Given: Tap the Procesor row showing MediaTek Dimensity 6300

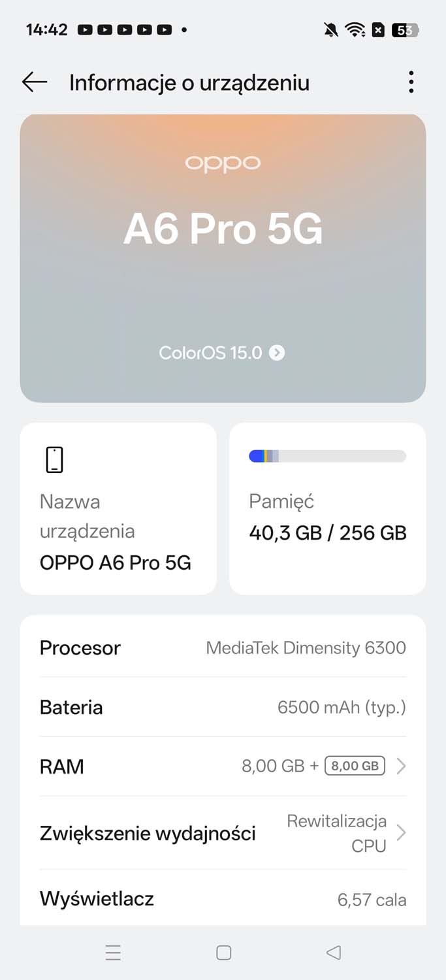Looking at the screenshot, I should [223, 647].
